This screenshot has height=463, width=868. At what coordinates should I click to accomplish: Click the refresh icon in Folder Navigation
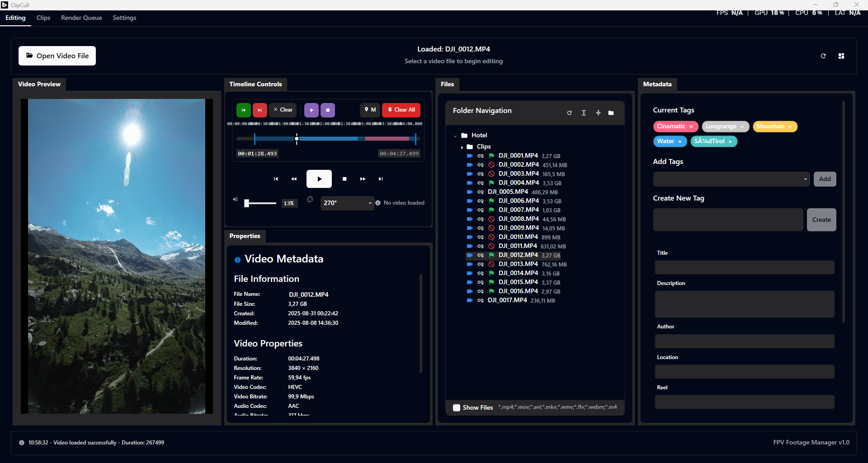[x=569, y=113]
